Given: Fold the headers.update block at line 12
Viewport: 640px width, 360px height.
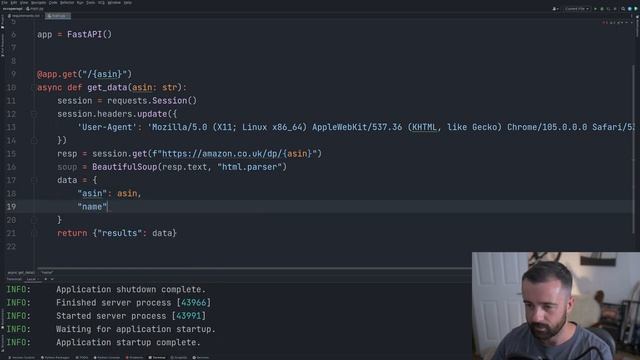Looking at the screenshot, I should click(34, 114).
